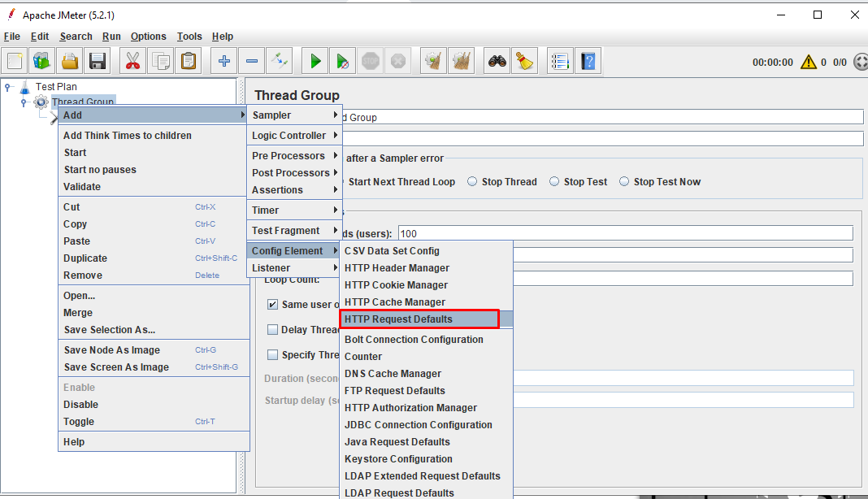Screen dimensions: 868x499
Task: Enable the Stop Thread radio button
Action: pyautogui.click(x=472, y=181)
